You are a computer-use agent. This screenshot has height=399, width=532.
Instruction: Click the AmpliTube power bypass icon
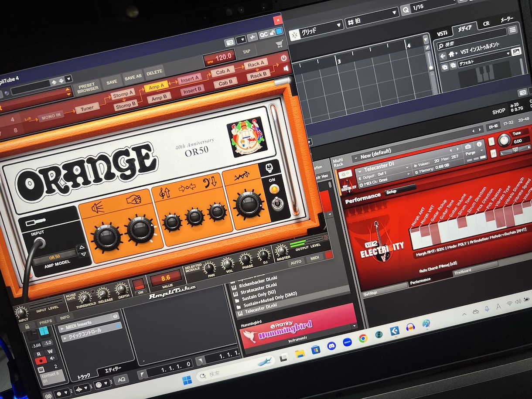[284, 58]
